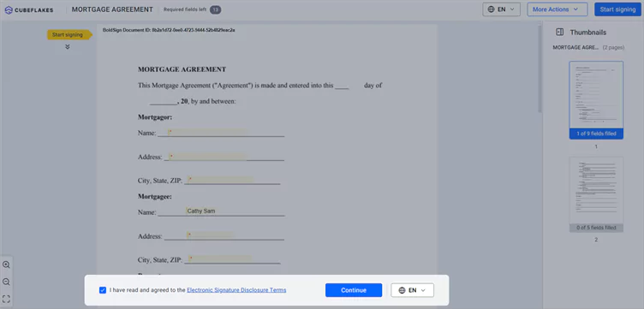Uncheck the agreed to disclosure terms checkbox
The width and height of the screenshot is (644, 309).
coord(103,290)
